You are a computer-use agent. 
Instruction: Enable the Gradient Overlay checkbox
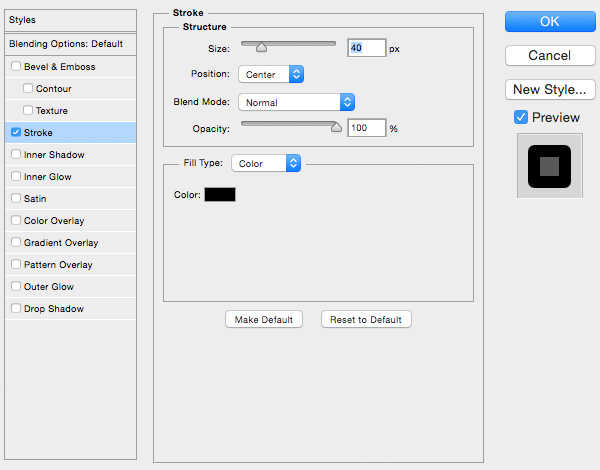click(16, 242)
